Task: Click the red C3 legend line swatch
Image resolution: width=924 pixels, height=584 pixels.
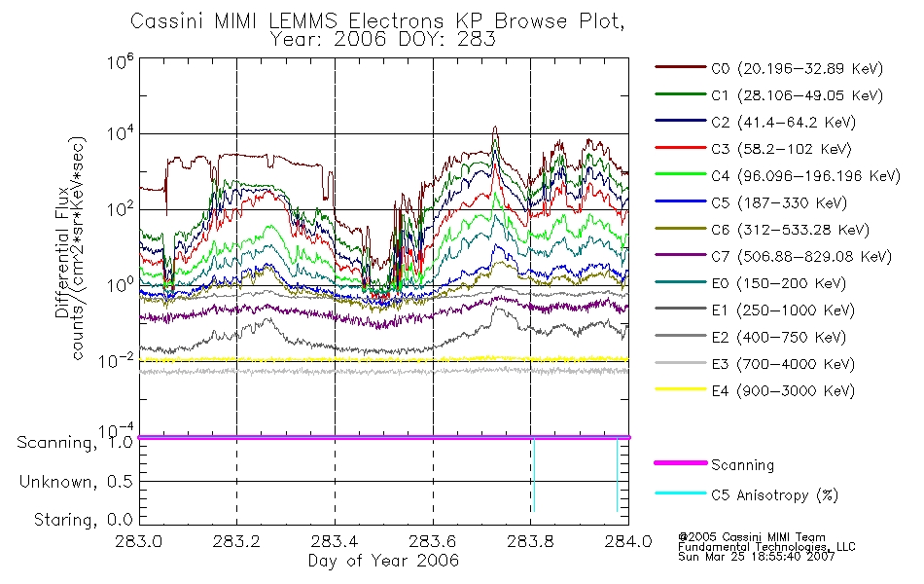Action: [x=681, y=148]
